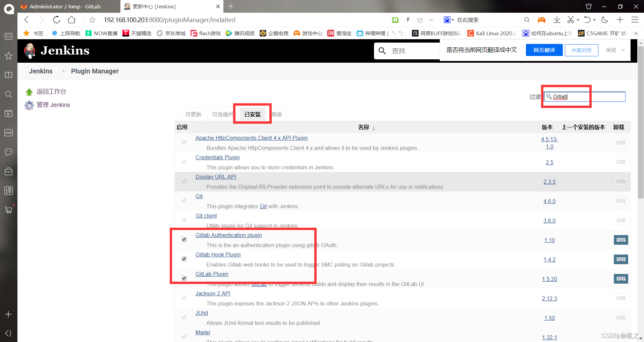Open the game controller icon in toolbar
The width and height of the screenshot is (644, 342).
pos(541,20)
